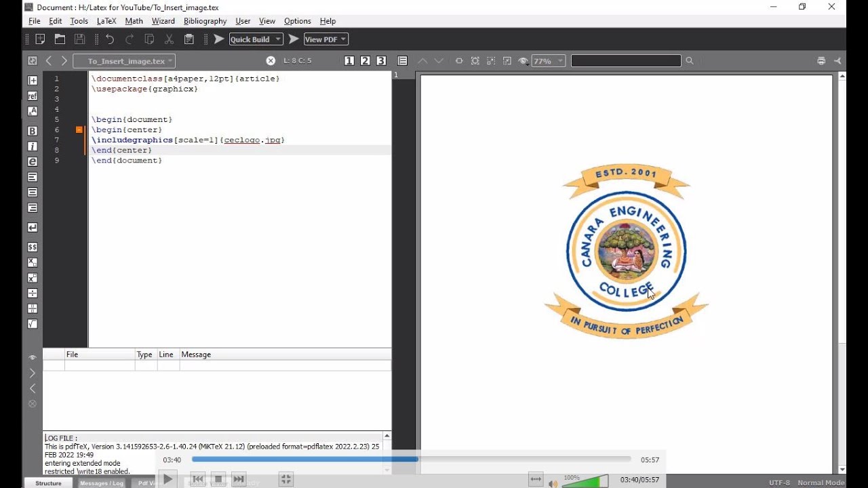Zoom out of the PDF

click(507, 61)
